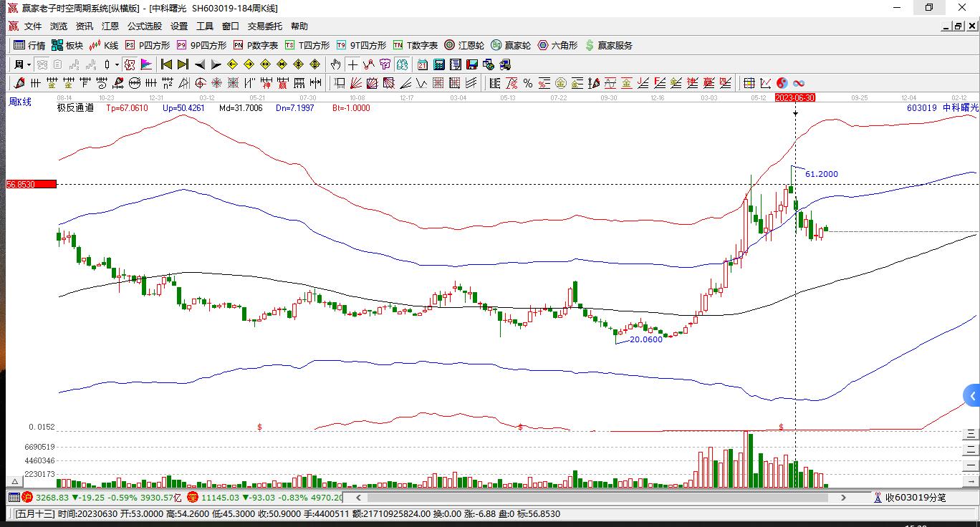980x527 pixels.
Task: Select the hand pan tool icon
Action: pos(335,64)
